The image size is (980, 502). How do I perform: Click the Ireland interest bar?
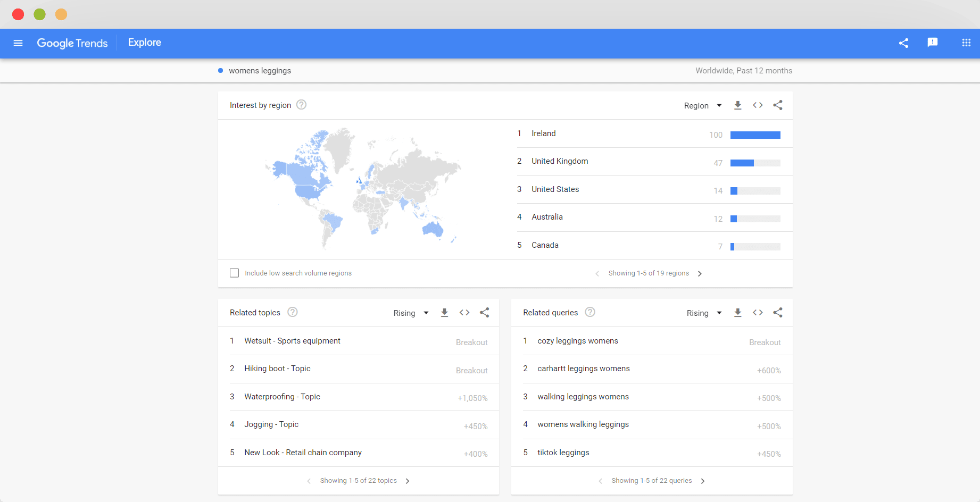pos(755,135)
